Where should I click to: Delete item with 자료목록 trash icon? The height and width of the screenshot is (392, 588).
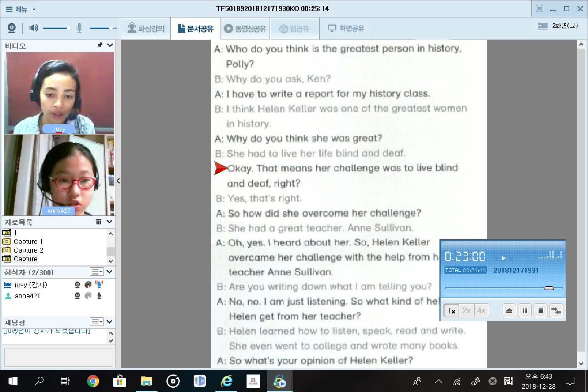point(98,222)
